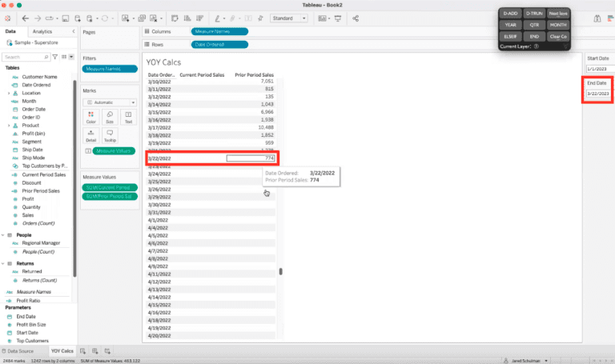This screenshot has height=364, width=615.
Task: Click the Run Update refresh icon
Action: click(x=105, y=18)
